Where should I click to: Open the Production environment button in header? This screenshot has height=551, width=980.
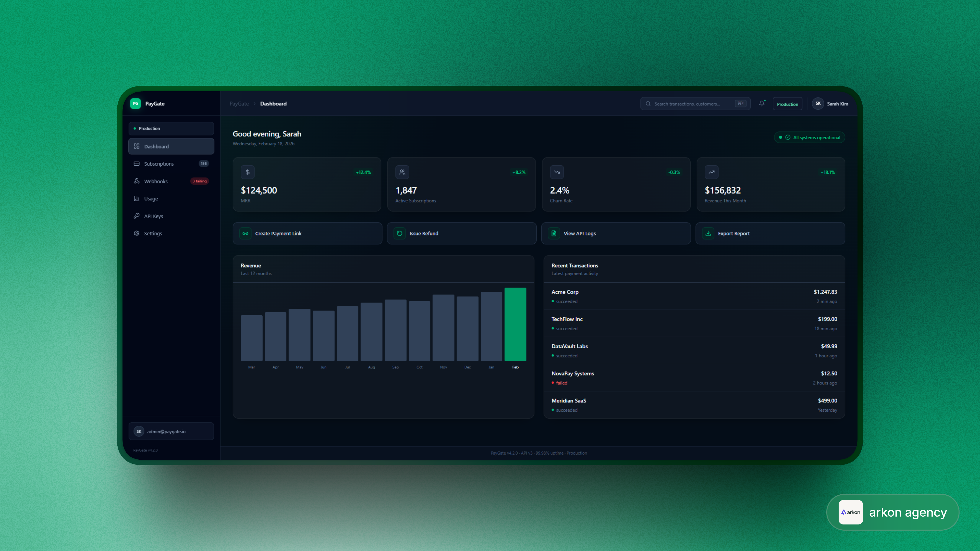tap(788, 104)
